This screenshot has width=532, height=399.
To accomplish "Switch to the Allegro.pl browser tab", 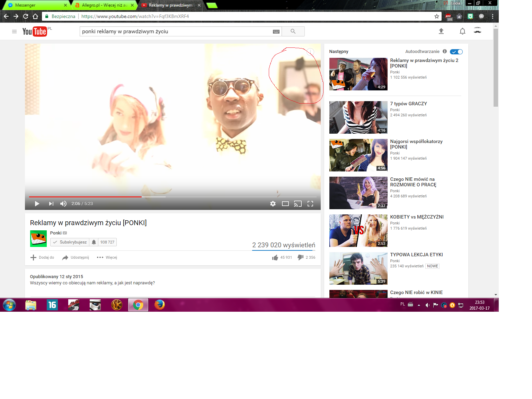I will click(x=104, y=5).
